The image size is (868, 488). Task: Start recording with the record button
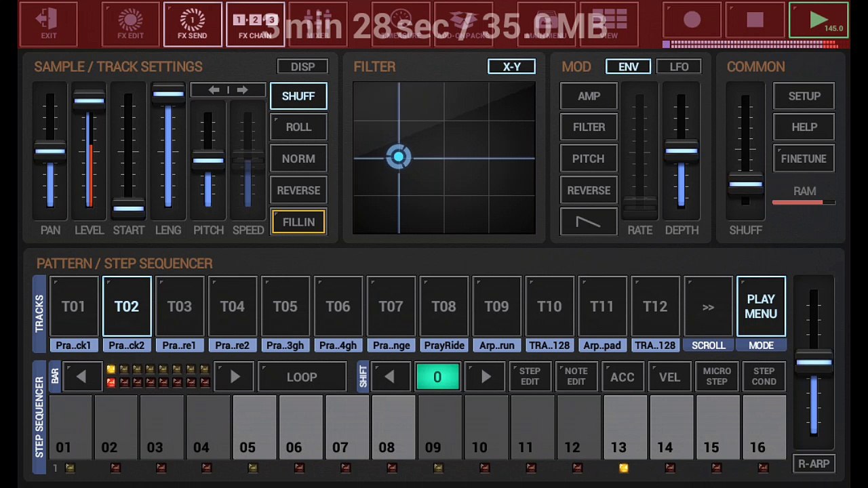click(x=692, y=21)
